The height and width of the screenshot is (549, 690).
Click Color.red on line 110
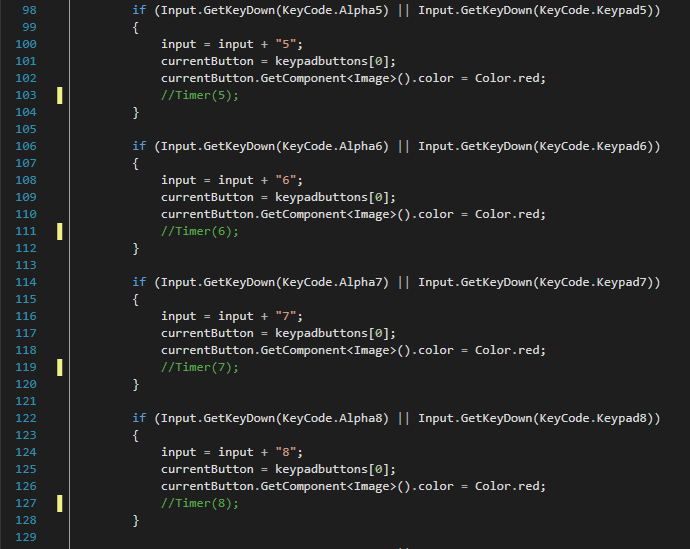click(x=507, y=214)
